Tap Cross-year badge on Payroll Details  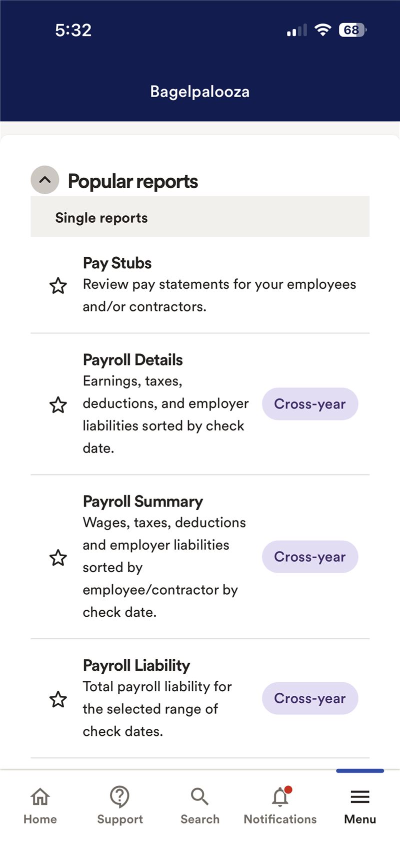(310, 404)
